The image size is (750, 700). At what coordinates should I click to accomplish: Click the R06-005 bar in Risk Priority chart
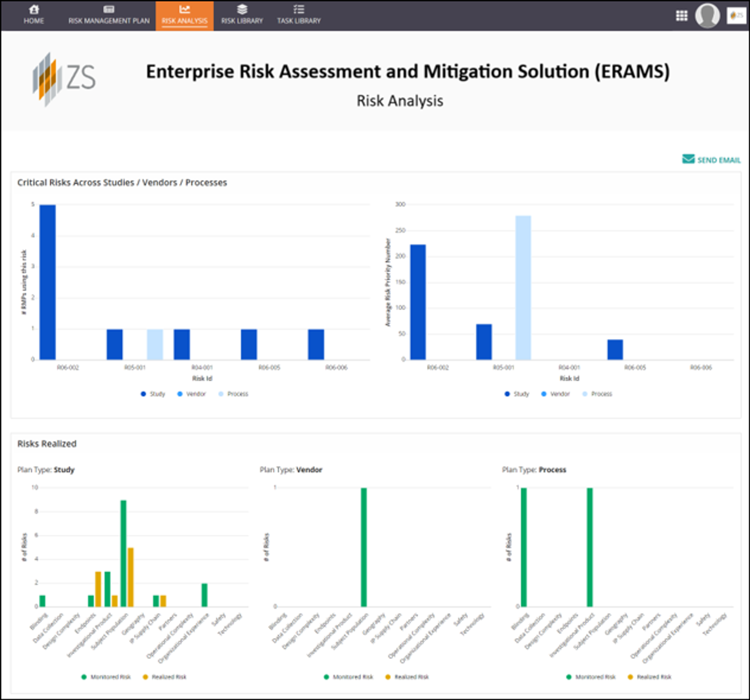click(615, 350)
